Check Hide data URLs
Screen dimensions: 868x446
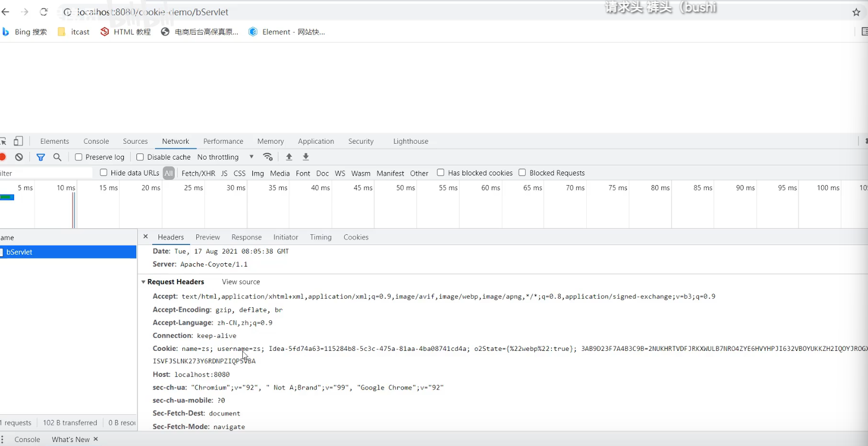104,173
